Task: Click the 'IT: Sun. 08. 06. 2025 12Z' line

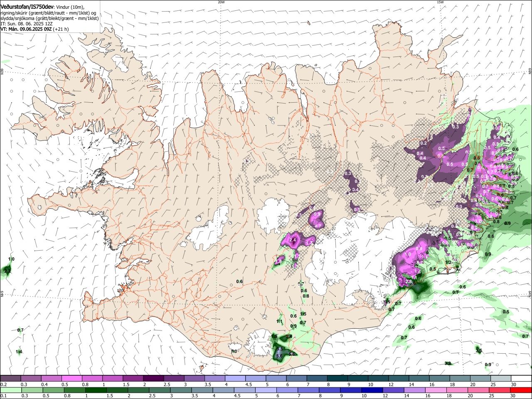Action: point(26,24)
